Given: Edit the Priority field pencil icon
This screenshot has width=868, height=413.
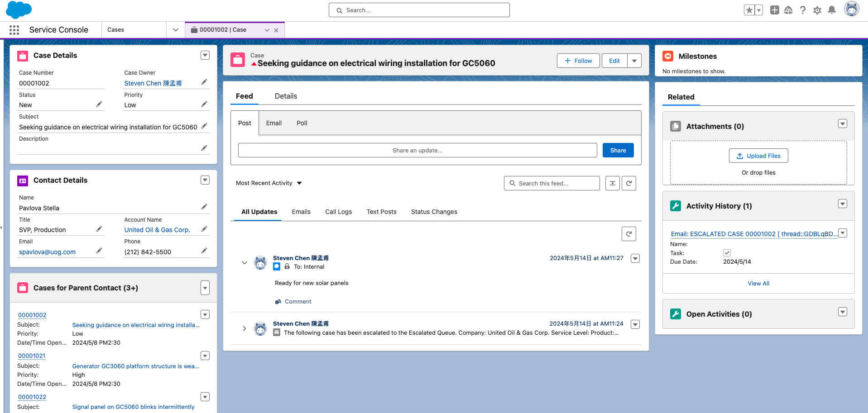Looking at the screenshot, I should [204, 104].
